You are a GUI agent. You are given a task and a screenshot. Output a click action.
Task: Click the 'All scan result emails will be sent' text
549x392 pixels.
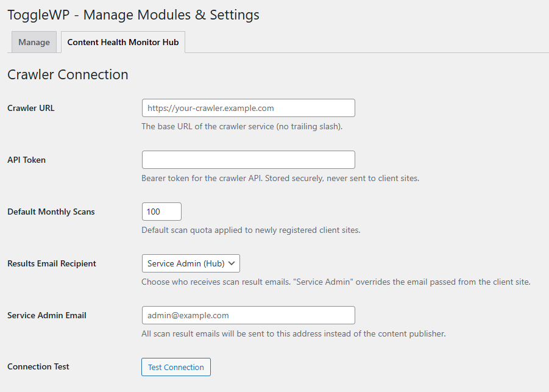294,334
